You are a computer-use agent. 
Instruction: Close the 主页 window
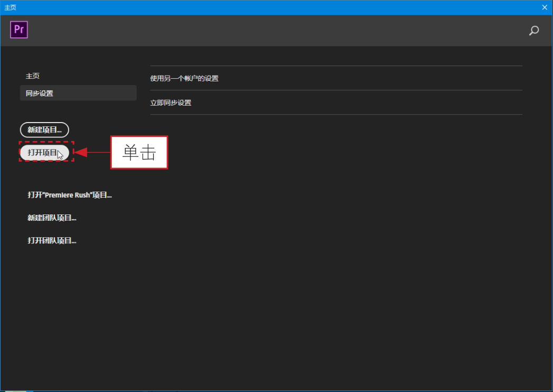point(545,7)
